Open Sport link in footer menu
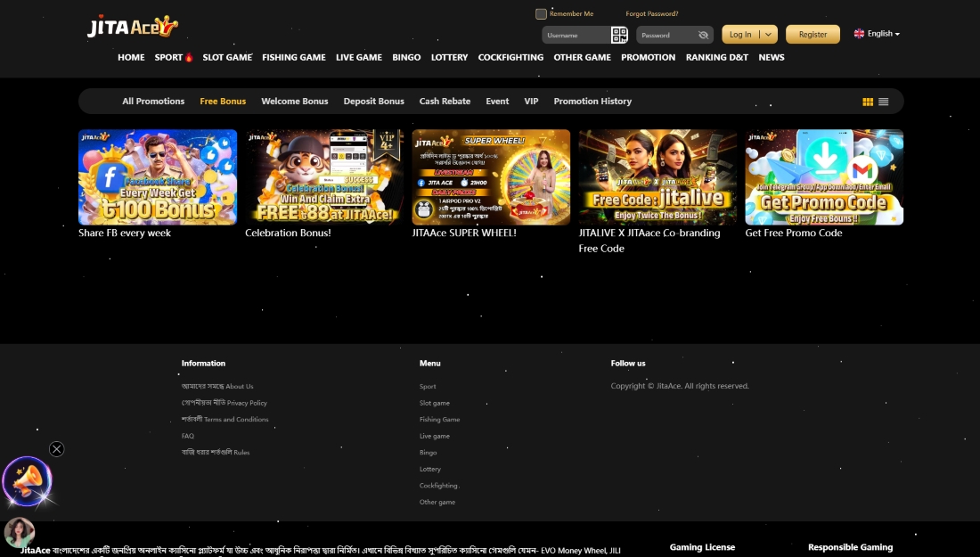 pyautogui.click(x=428, y=387)
